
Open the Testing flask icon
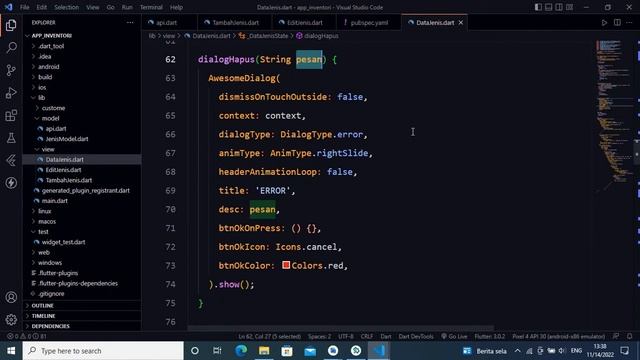coord(11,138)
